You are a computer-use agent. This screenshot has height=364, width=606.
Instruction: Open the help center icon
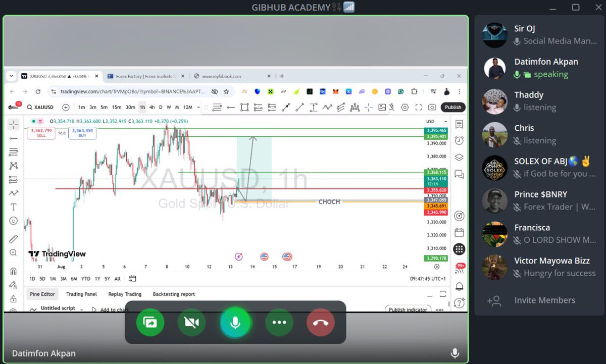459,303
